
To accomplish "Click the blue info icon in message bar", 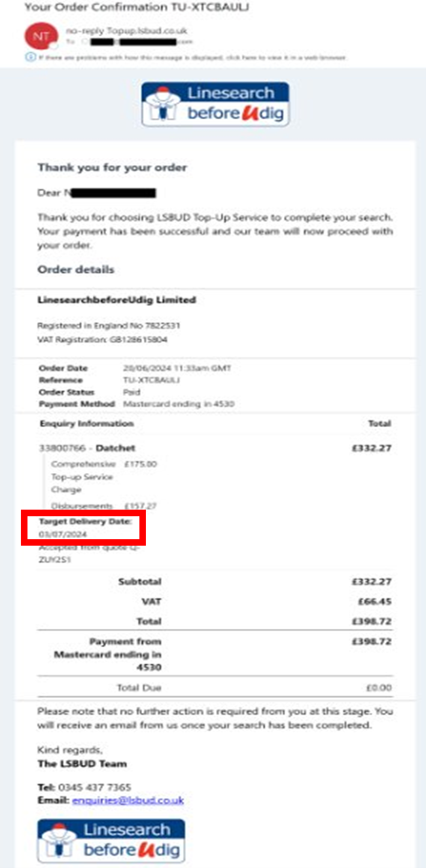I will [29, 58].
